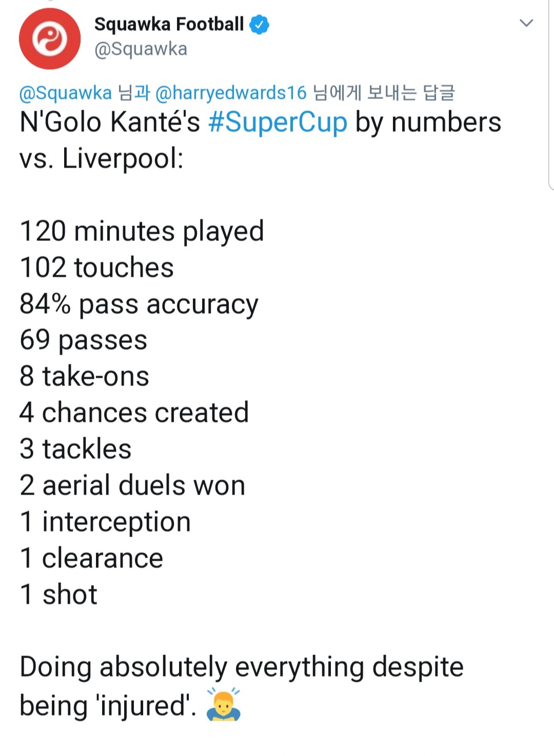Open the Squawka red profile avatar

(x=50, y=39)
